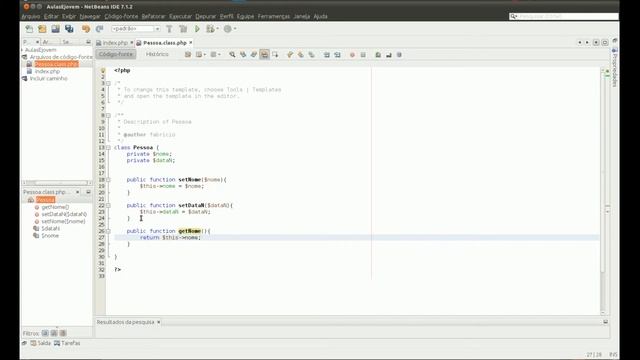
Task: Select Pessoa.class.php in project tree
Action: (x=56, y=64)
